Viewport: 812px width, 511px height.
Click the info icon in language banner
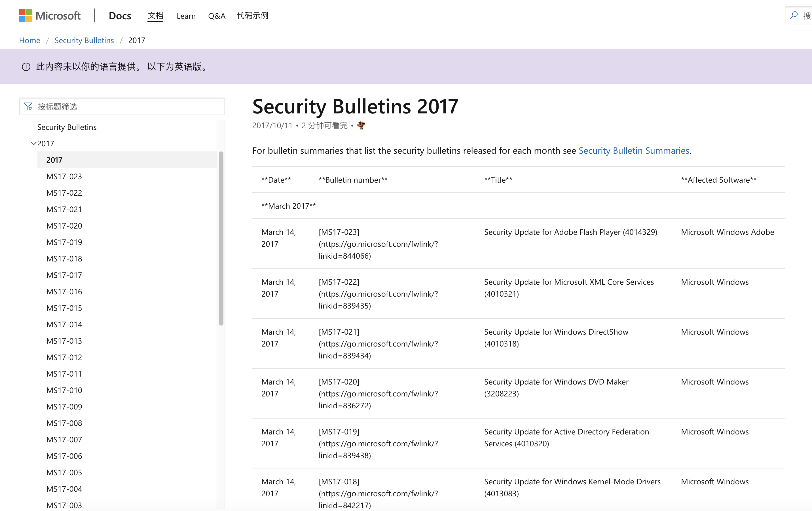[x=26, y=67]
